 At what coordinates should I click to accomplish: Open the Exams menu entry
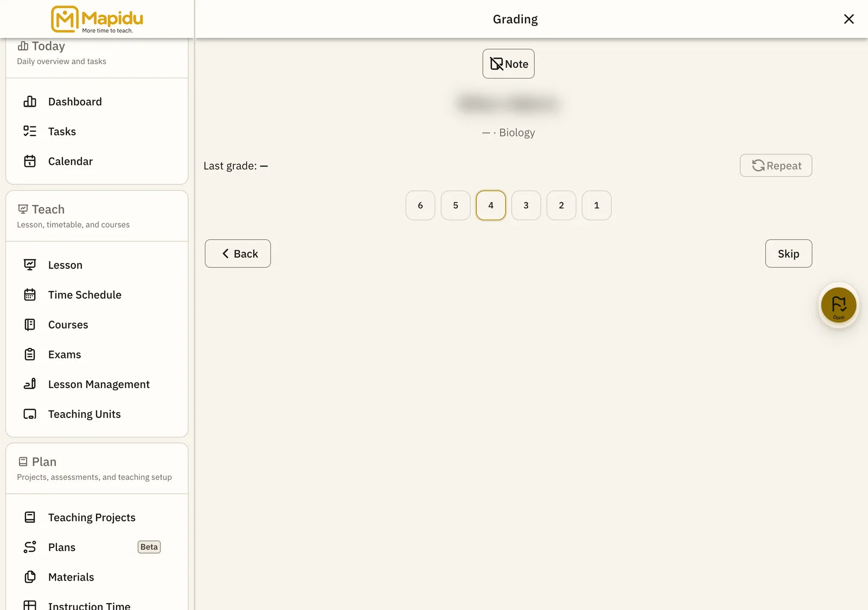[97, 354]
